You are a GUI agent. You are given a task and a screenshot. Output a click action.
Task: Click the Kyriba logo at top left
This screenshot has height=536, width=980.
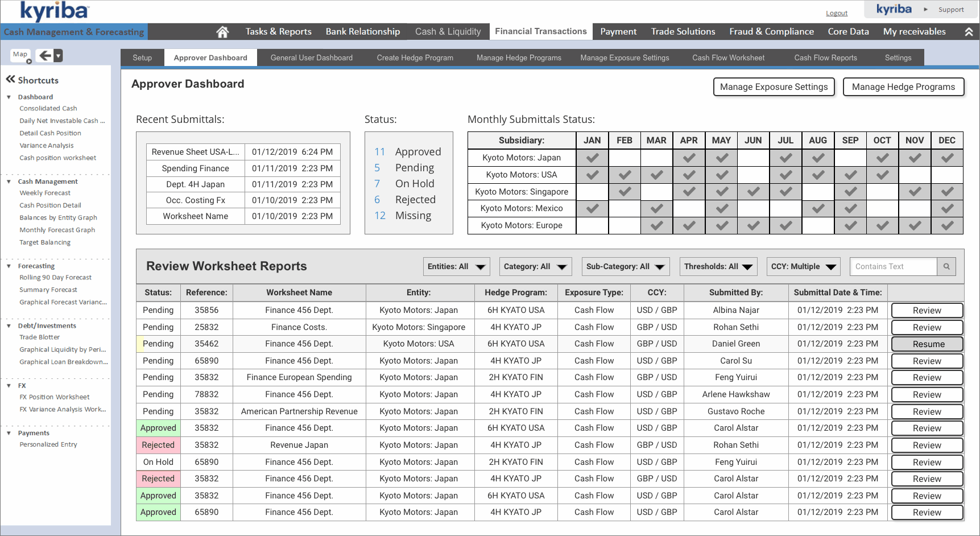click(54, 11)
